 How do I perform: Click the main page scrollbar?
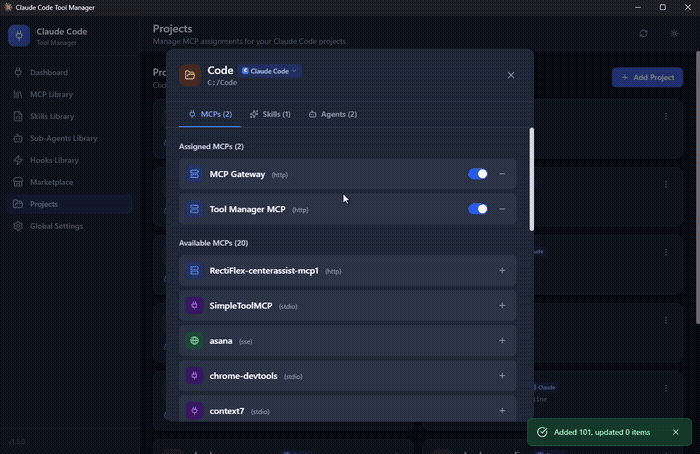(x=698, y=187)
